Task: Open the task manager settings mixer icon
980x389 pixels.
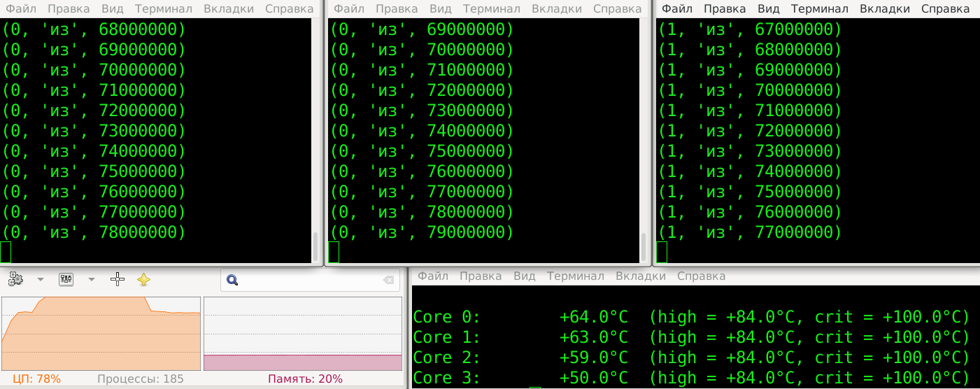Action: 67,280
